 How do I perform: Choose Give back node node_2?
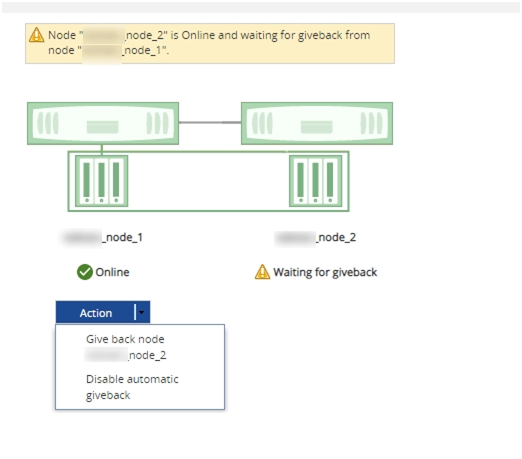coord(126,347)
